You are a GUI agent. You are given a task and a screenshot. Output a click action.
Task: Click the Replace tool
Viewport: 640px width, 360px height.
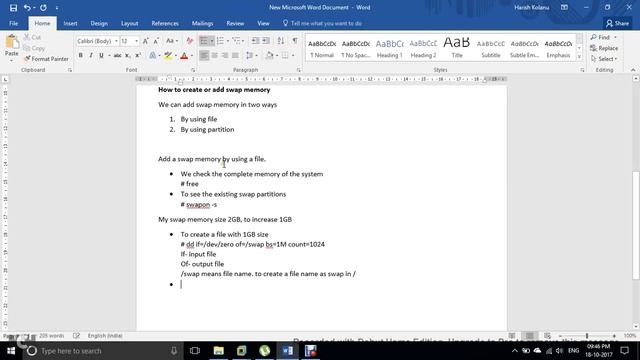click(x=604, y=48)
